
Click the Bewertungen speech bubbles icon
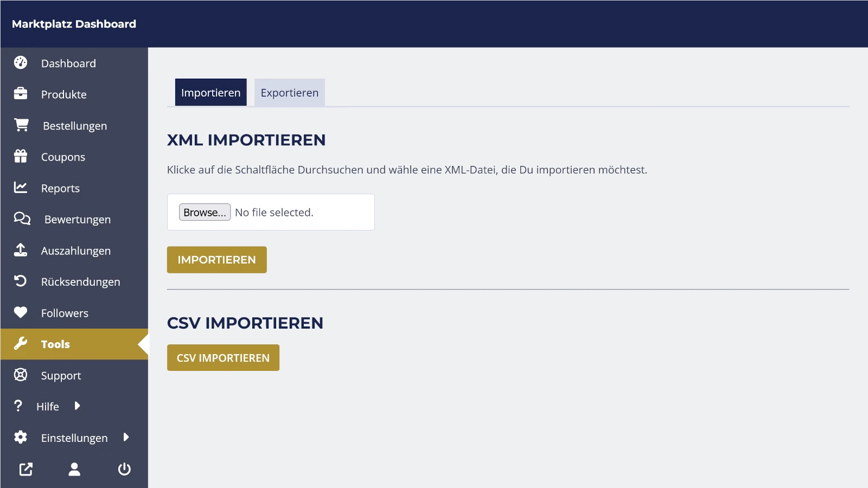point(22,219)
